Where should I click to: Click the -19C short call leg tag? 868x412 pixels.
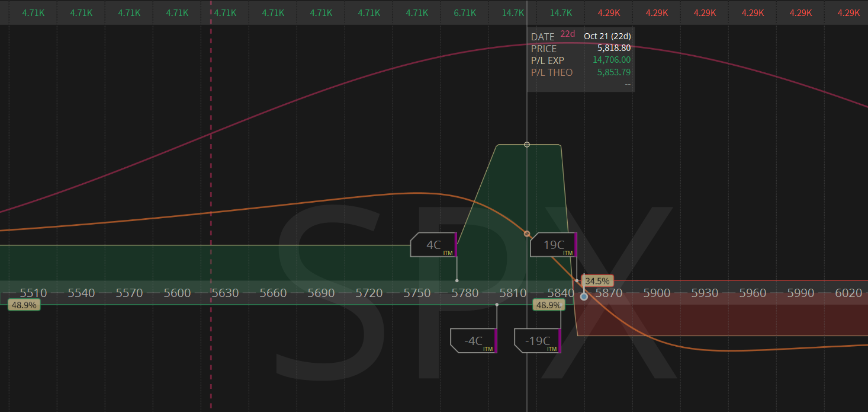pyautogui.click(x=537, y=341)
